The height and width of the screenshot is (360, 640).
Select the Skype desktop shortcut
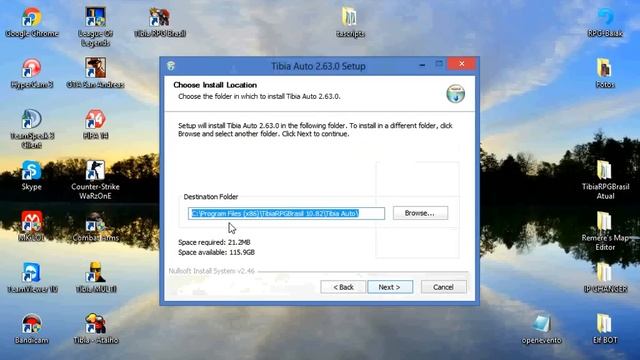(x=31, y=176)
